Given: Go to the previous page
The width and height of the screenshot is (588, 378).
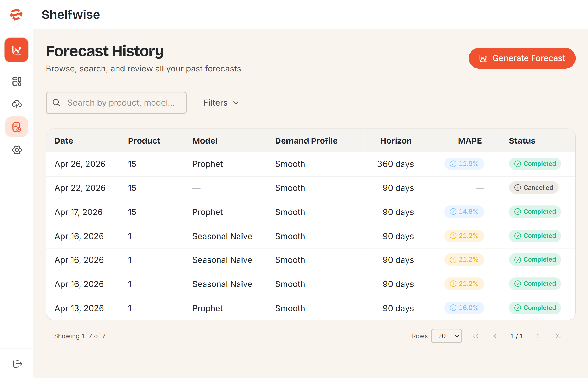Looking at the screenshot, I should [495, 336].
